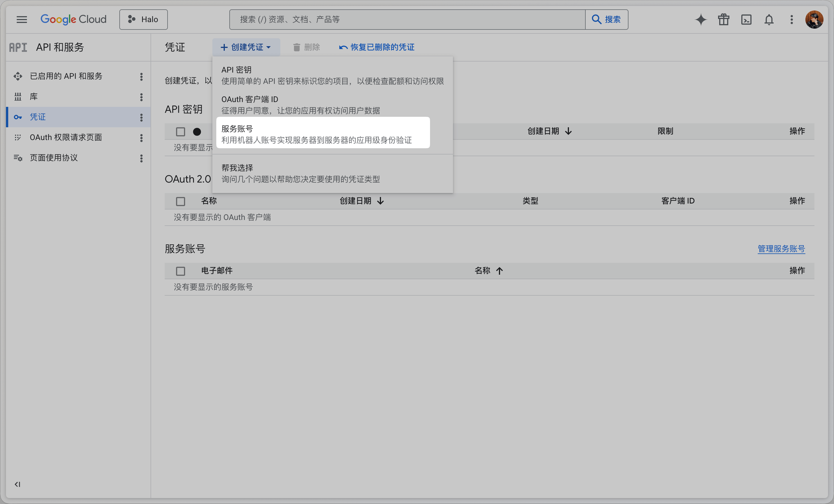The height and width of the screenshot is (504, 834).
Task: Click the 页面使用协议 settings-list icon
Action: click(18, 158)
